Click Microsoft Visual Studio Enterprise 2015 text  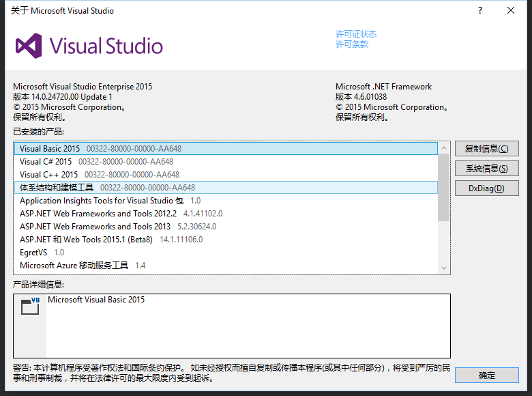[83, 87]
